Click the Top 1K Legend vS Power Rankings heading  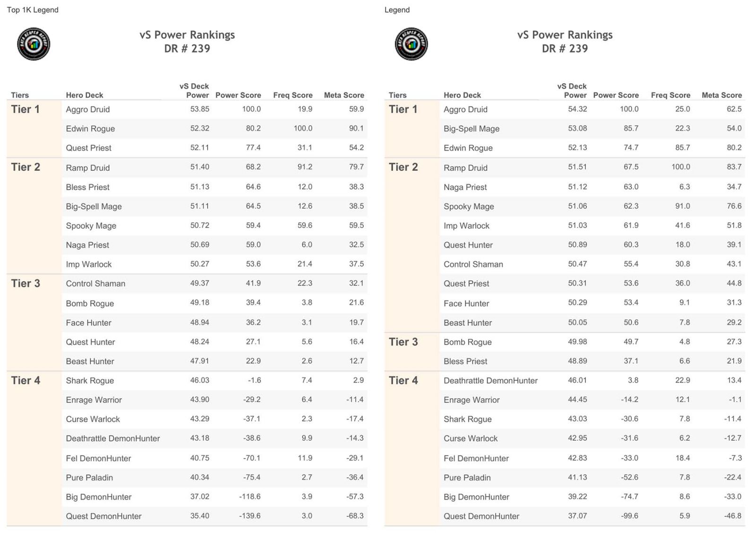[x=187, y=42]
